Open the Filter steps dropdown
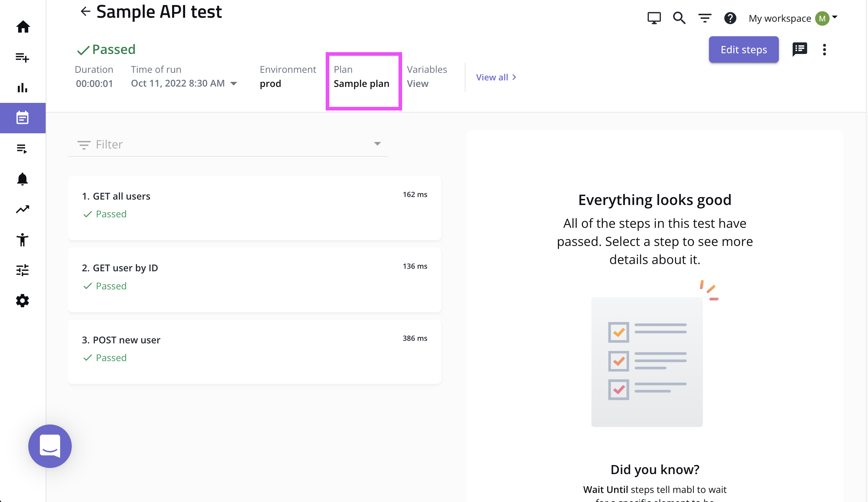 (x=228, y=144)
